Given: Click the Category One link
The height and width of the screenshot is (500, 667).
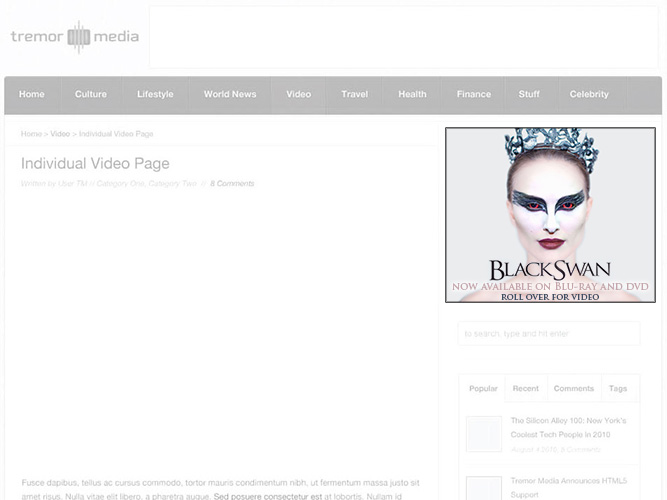Looking at the screenshot, I should [x=120, y=184].
